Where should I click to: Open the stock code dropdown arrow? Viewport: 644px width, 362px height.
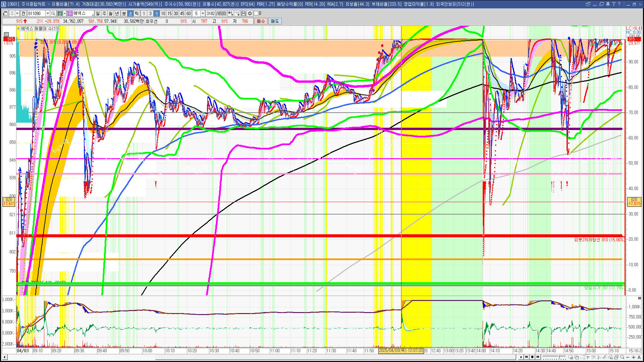click(x=48, y=13)
